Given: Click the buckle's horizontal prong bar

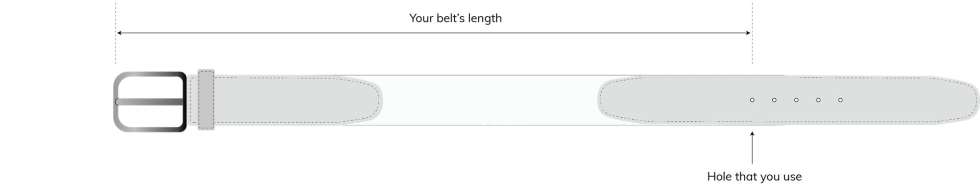Looking at the screenshot, I should 149,102.
